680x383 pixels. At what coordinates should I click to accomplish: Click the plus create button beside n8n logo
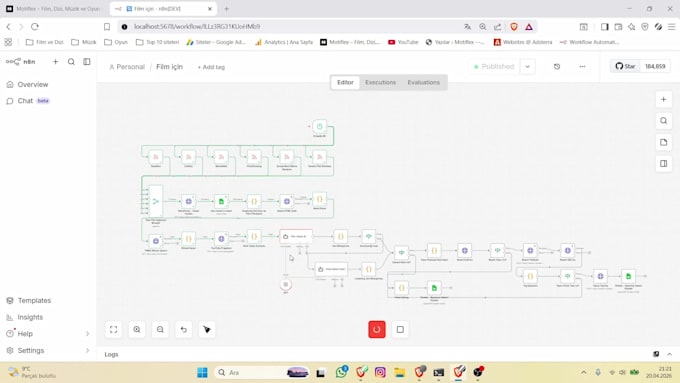coord(56,62)
